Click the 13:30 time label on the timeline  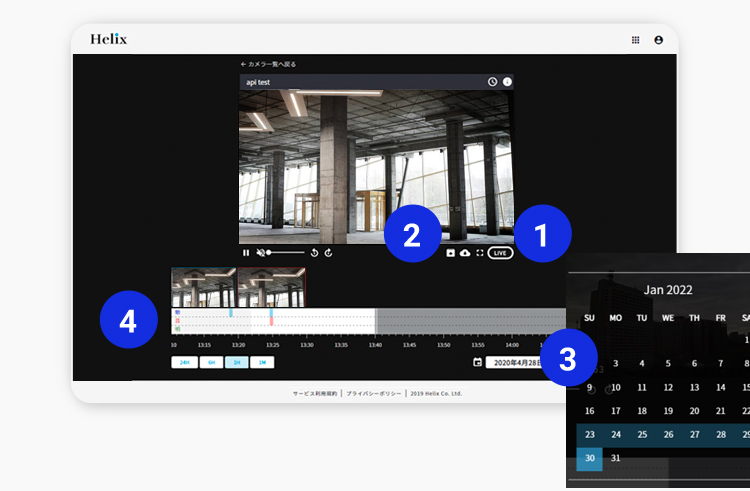(x=307, y=345)
